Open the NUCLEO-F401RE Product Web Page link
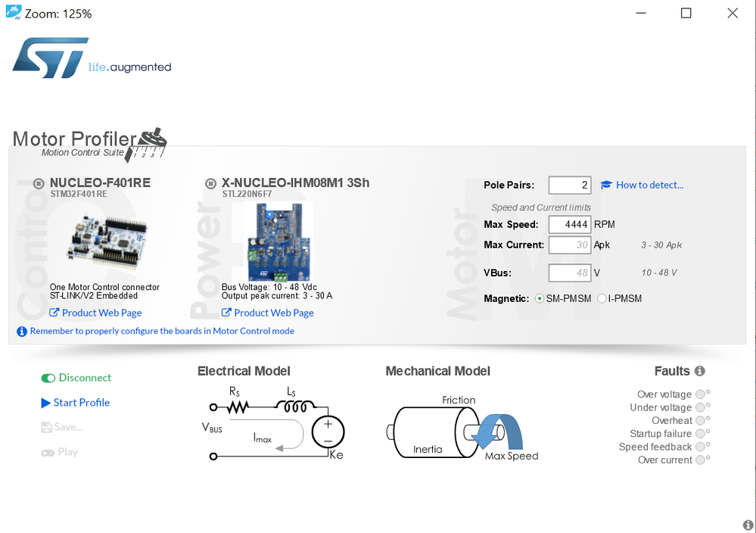756x533 pixels. point(101,313)
